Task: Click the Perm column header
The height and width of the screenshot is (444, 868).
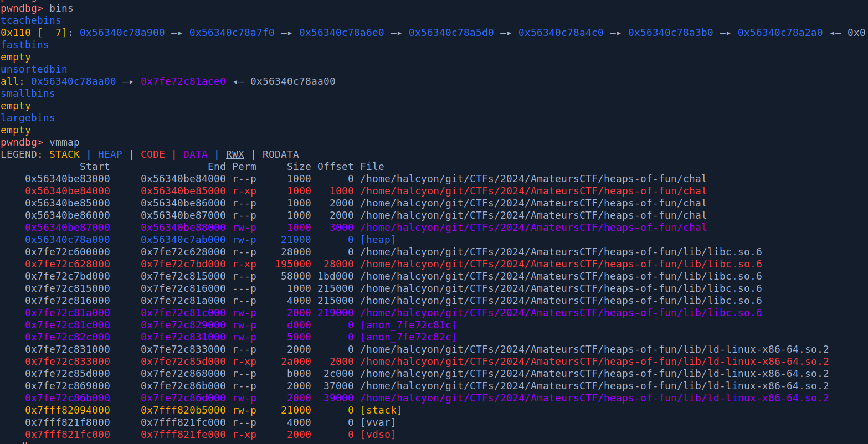Action: click(244, 167)
